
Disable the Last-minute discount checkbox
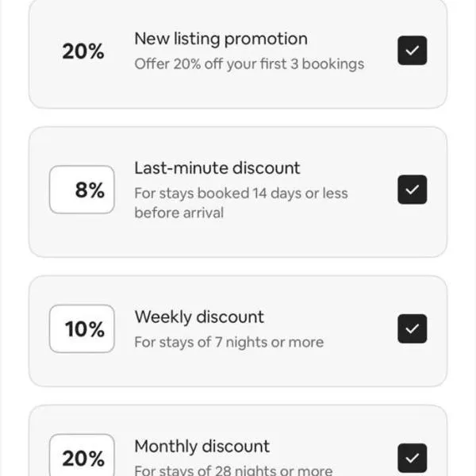tap(412, 190)
